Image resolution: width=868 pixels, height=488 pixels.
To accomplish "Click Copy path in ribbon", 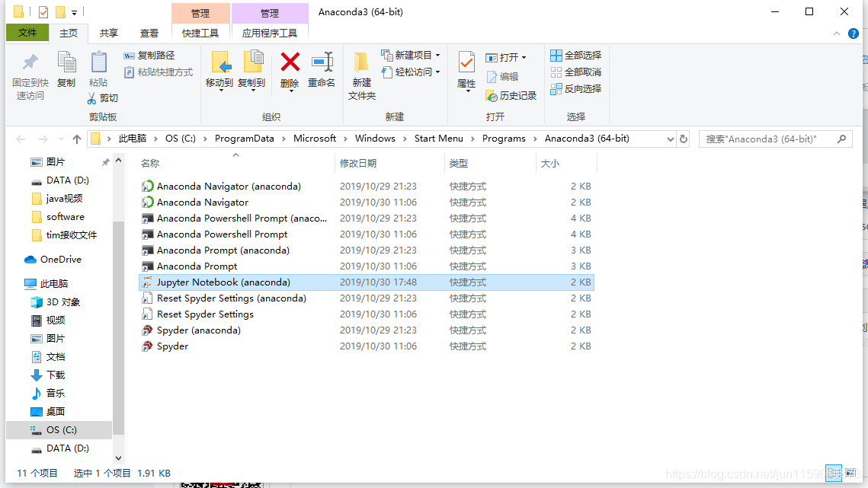I will (149, 56).
